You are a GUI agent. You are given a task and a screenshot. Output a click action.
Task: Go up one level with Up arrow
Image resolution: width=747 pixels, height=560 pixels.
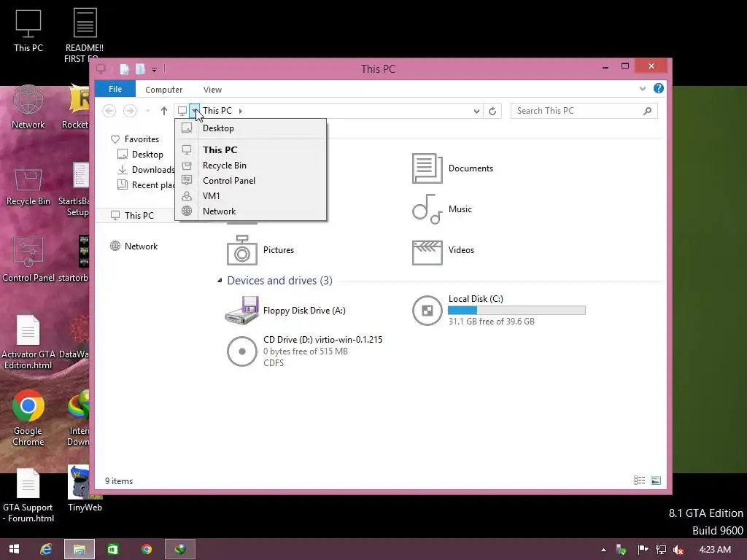click(x=164, y=111)
